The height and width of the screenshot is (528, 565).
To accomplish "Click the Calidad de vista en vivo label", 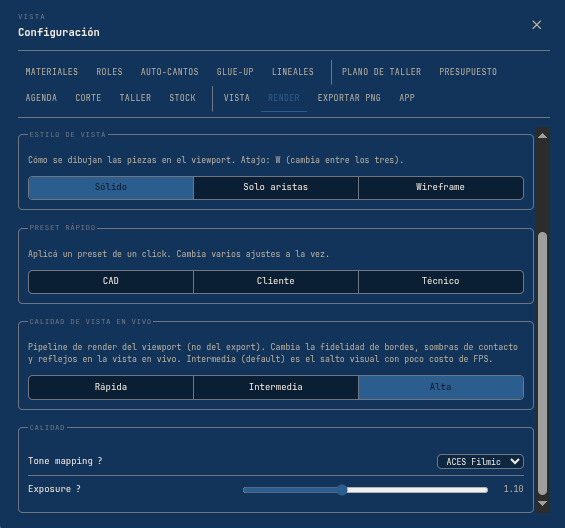I will (x=90, y=322).
